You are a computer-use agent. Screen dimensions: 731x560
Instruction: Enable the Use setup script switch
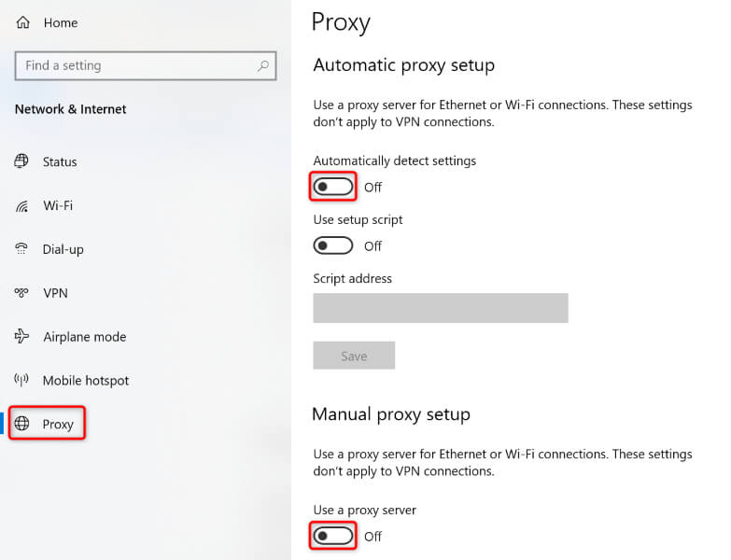pyautogui.click(x=333, y=246)
